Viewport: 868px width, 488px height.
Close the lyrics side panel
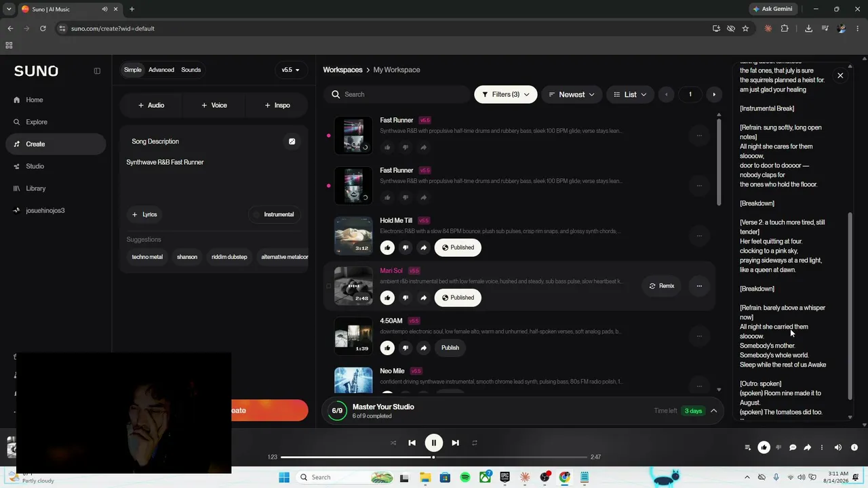[840, 75]
